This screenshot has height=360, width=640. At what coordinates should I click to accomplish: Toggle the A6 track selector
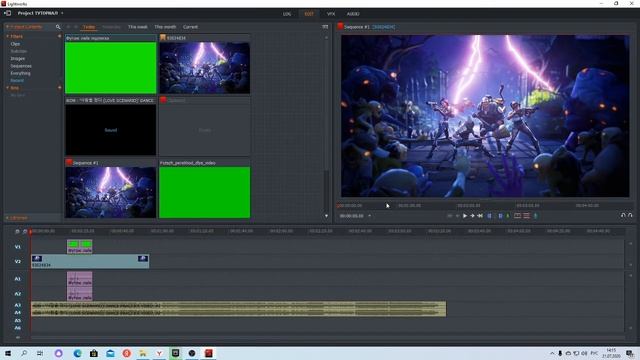(x=18, y=328)
